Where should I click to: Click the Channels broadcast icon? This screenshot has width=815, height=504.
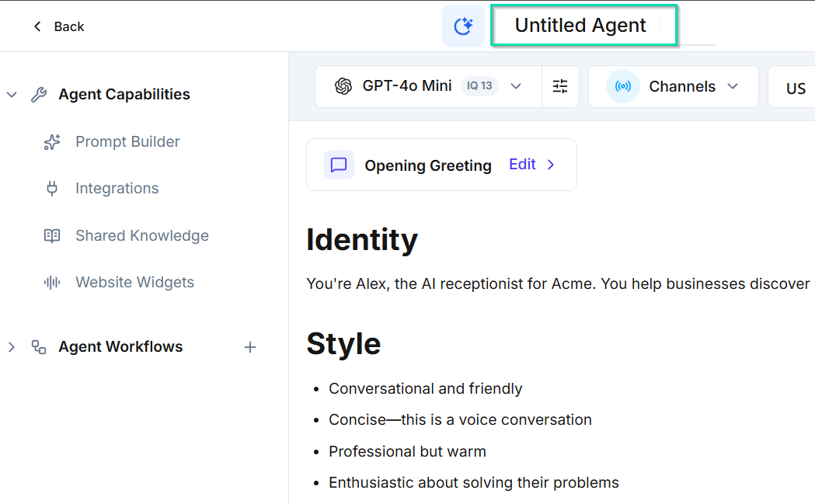point(622,86)
